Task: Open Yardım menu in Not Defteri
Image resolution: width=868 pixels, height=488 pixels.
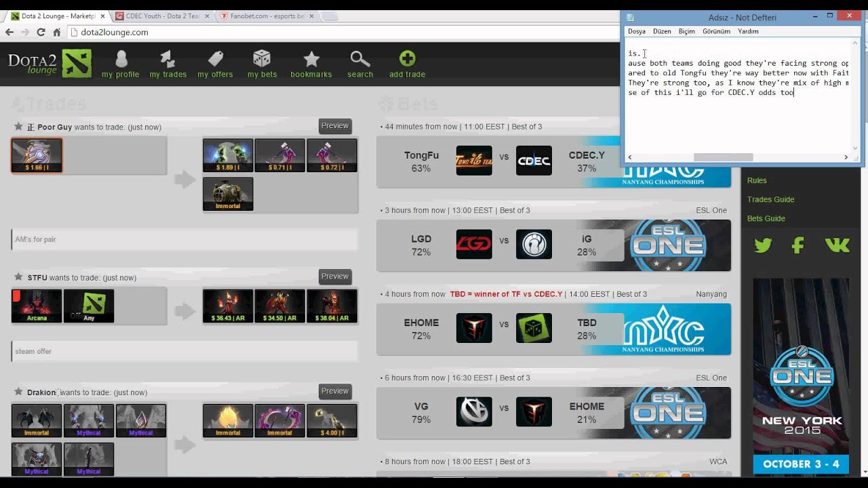Action: click(748, 31)
